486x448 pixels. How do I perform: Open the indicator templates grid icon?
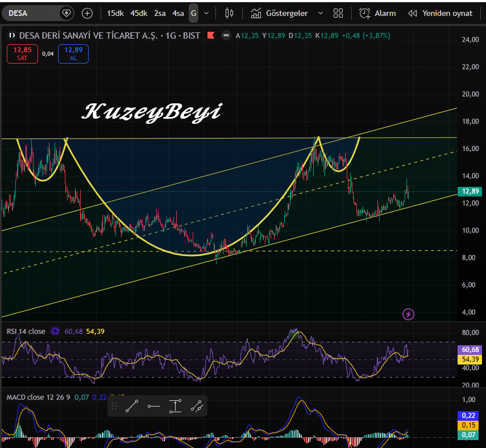tap(338, 13)
